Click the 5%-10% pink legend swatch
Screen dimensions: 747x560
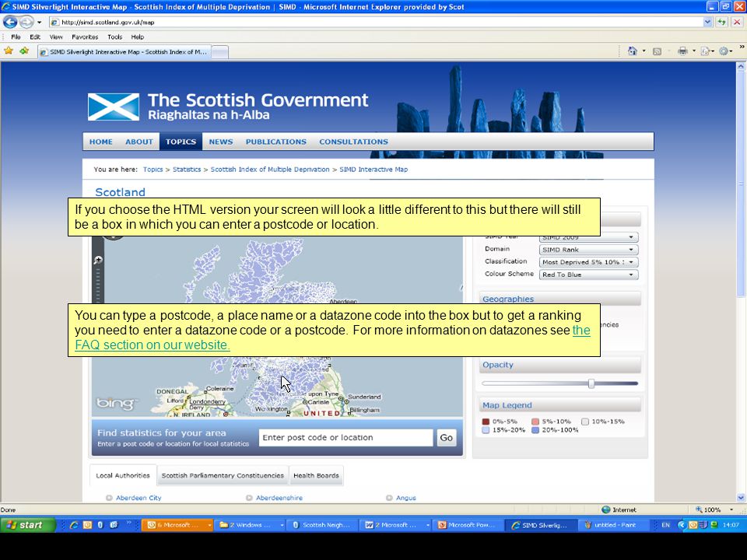pos(535,422)
